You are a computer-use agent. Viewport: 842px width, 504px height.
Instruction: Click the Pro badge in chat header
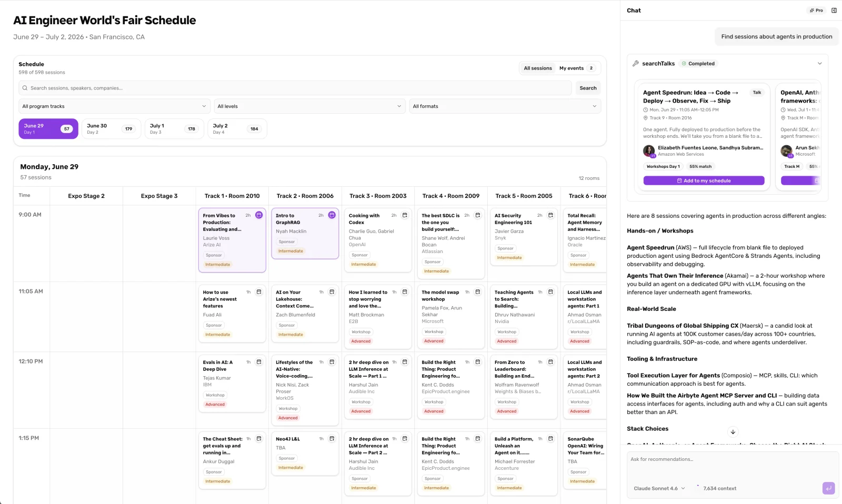(816, 11)
